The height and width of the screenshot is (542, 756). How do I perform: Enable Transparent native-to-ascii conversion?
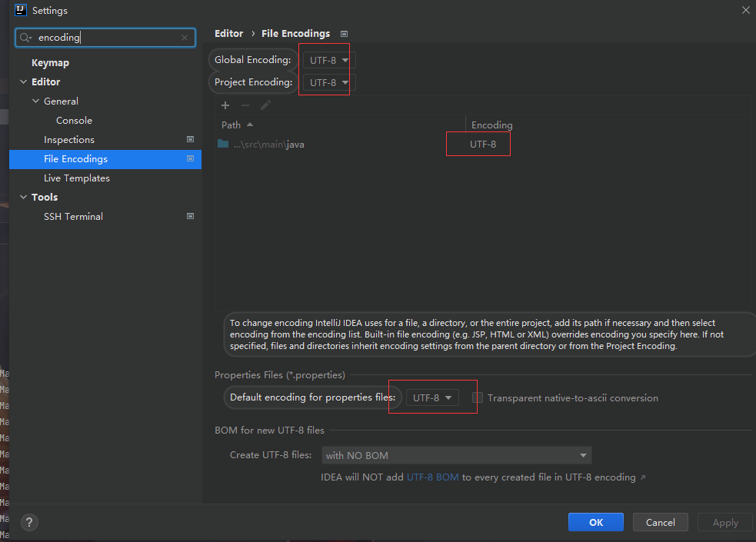click(478, 397)
